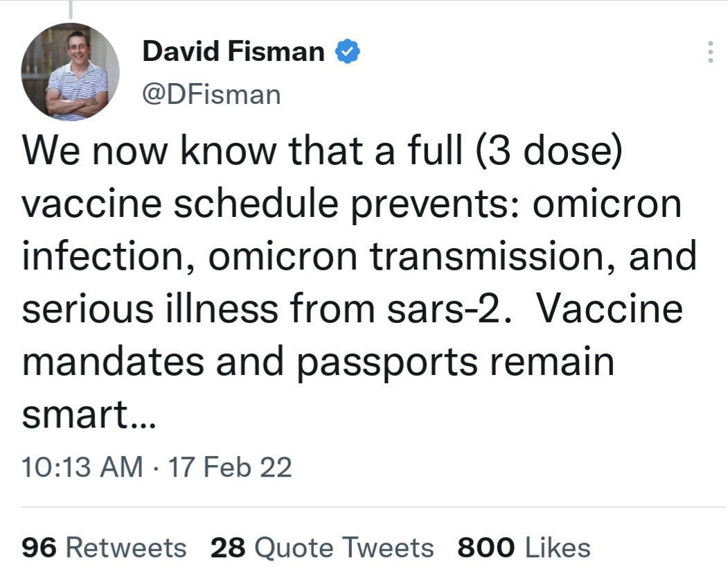
Task: Click the bold '28' quote tweet count
Action: pos(227,547)
